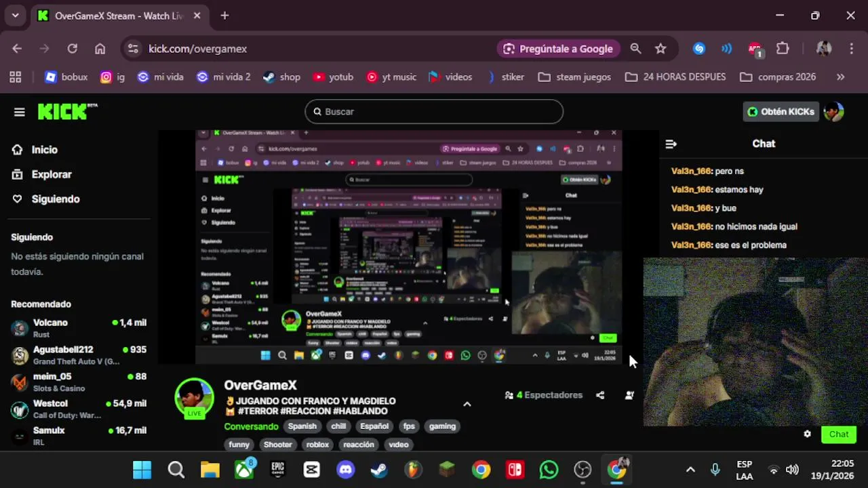Go back in browser history

click(17, 49)
